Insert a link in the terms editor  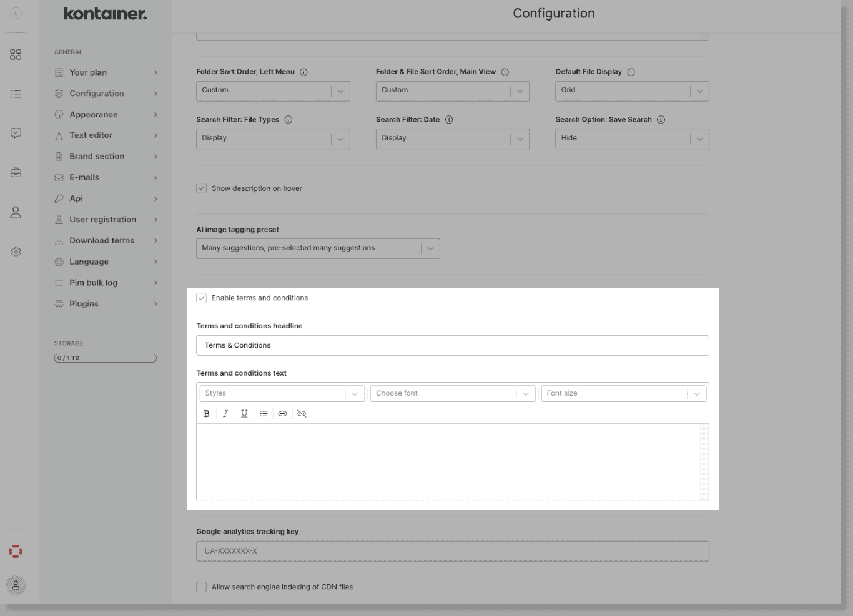coord(282,413)
